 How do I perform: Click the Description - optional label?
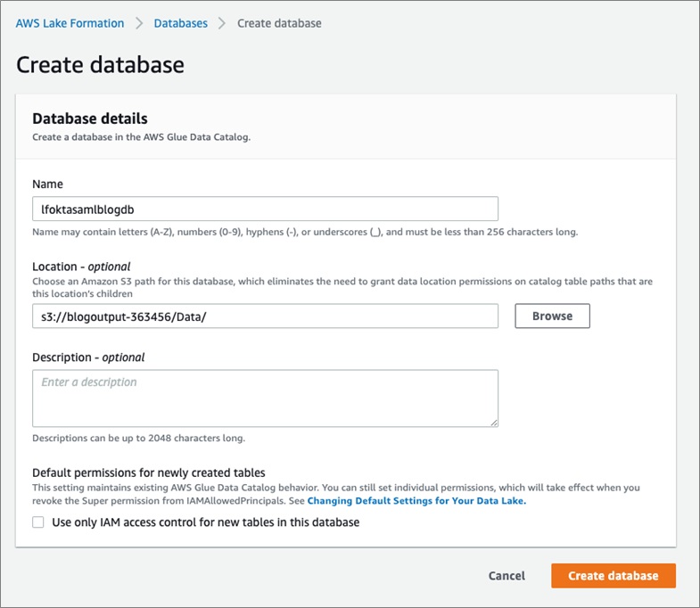[x=88, y=357]
